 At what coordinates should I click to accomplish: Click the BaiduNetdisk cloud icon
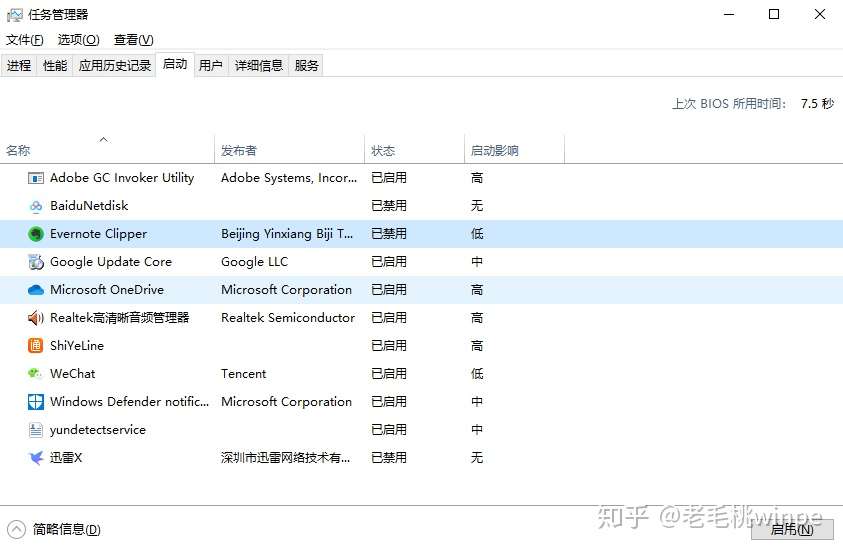coord(35,206)
